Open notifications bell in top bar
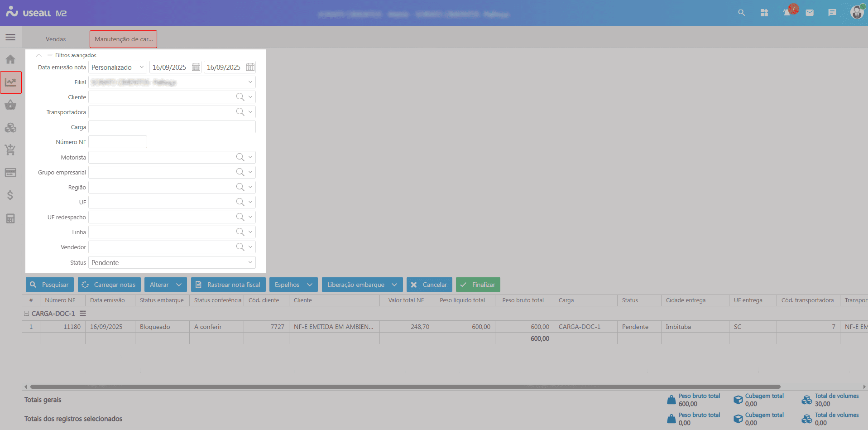Image resolution: width=868 pixels, height=430 pixels. click(x=787, y=13)
